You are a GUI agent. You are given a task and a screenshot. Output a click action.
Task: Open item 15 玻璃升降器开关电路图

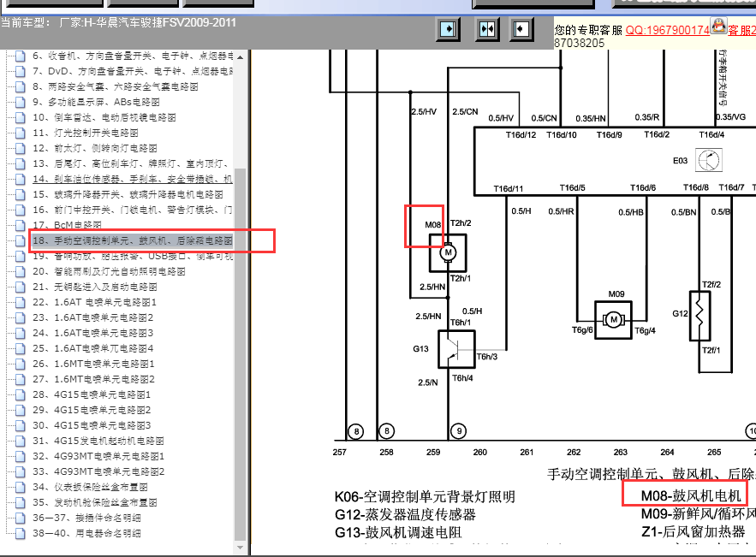pyautogui.click(x=128, y=195)
